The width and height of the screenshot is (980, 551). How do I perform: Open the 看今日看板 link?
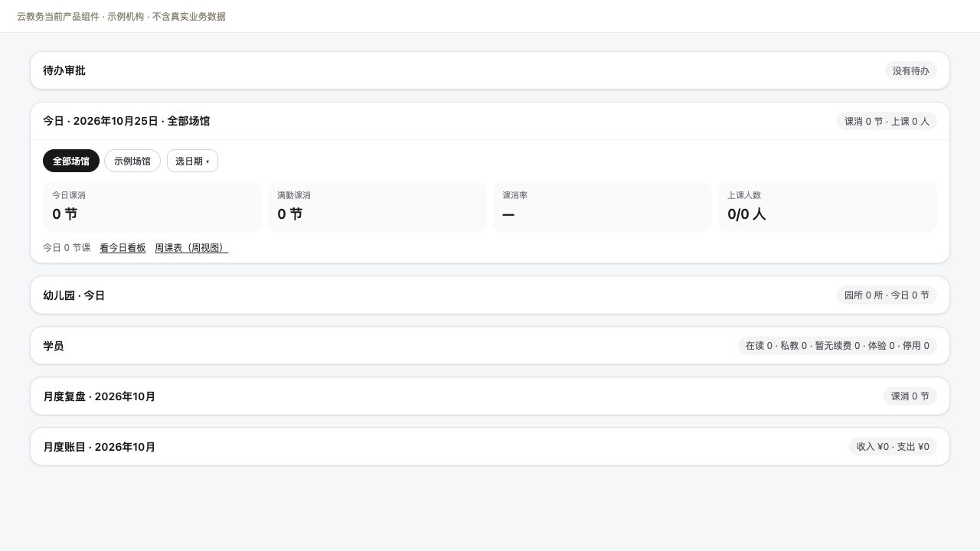pos(122,248)
